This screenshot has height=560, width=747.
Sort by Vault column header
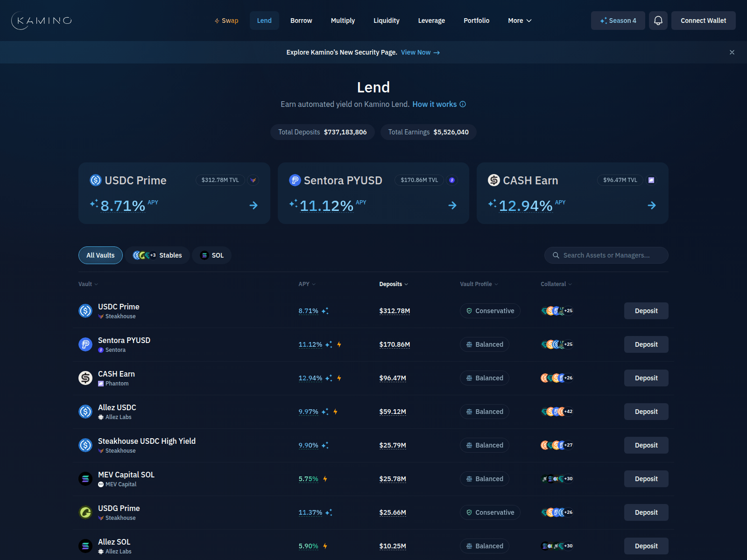tap(88, 284)
